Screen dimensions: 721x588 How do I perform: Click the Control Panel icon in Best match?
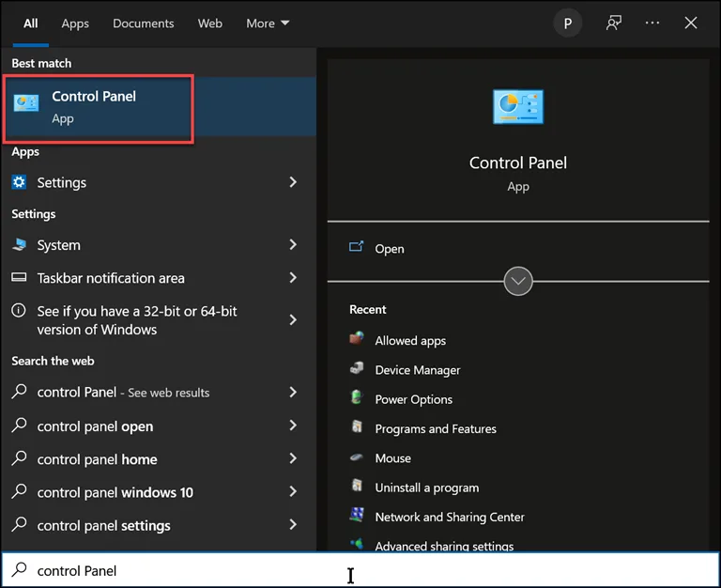(x=26, y=104)
